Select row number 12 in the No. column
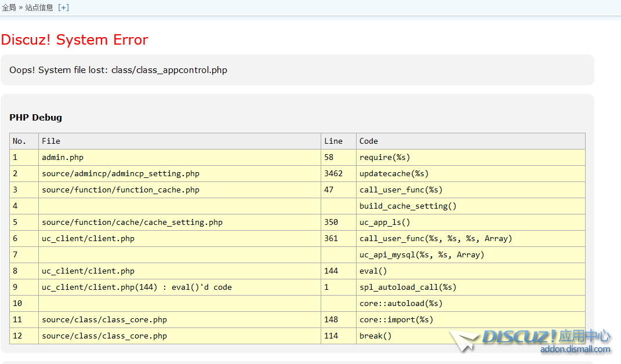This screenshot has width=621, height=364. tap(24, 336)
